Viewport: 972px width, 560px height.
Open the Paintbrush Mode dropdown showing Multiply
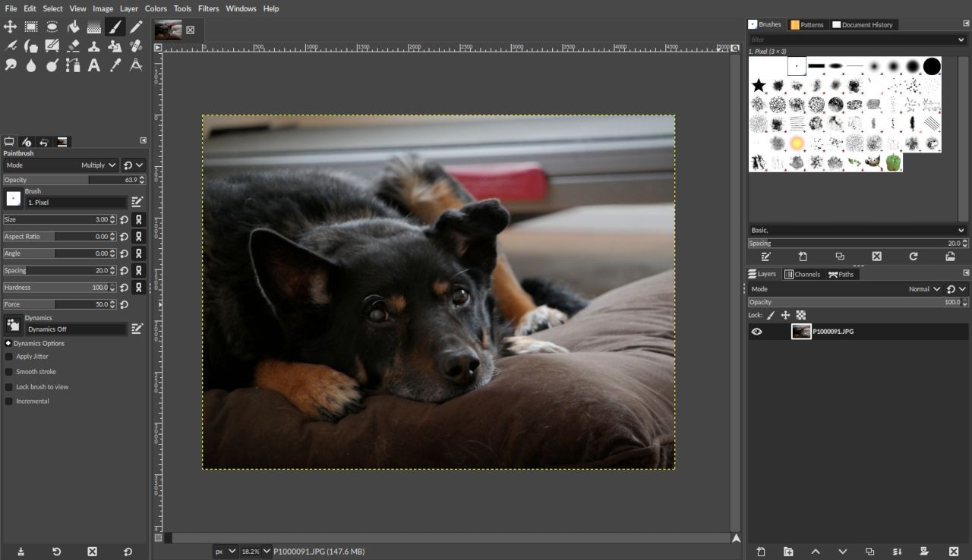[x=61, y=165]
